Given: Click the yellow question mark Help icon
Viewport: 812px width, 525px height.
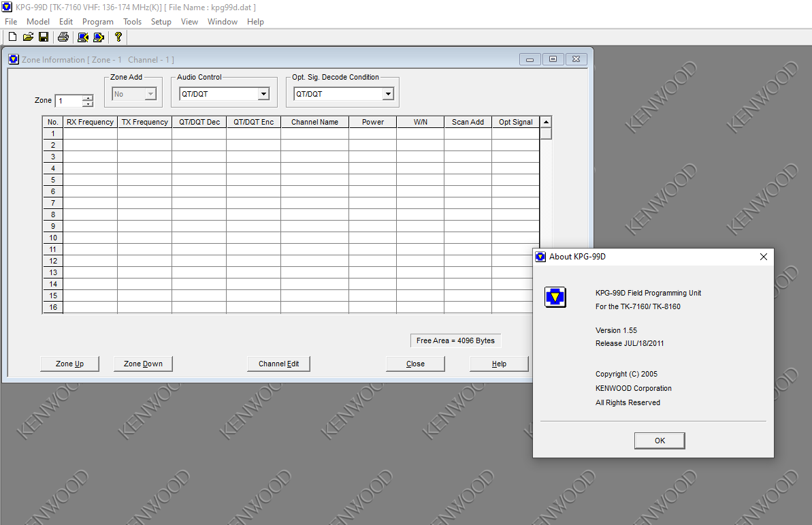Looking at the screenshot, I should 118,37.
